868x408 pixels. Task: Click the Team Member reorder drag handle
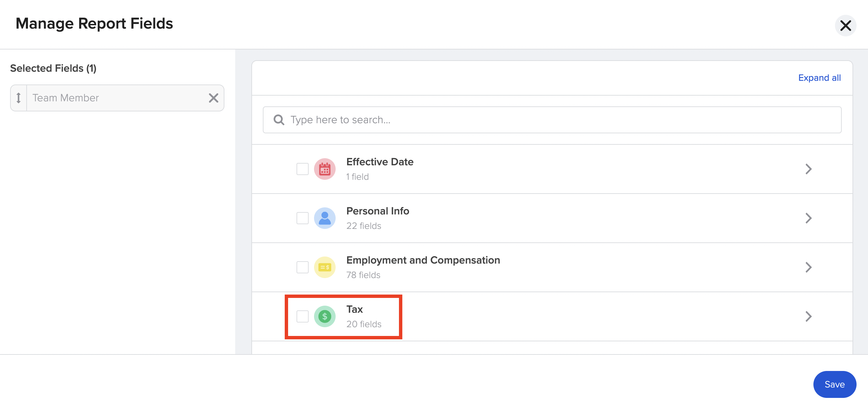click(x=19, y=98)
